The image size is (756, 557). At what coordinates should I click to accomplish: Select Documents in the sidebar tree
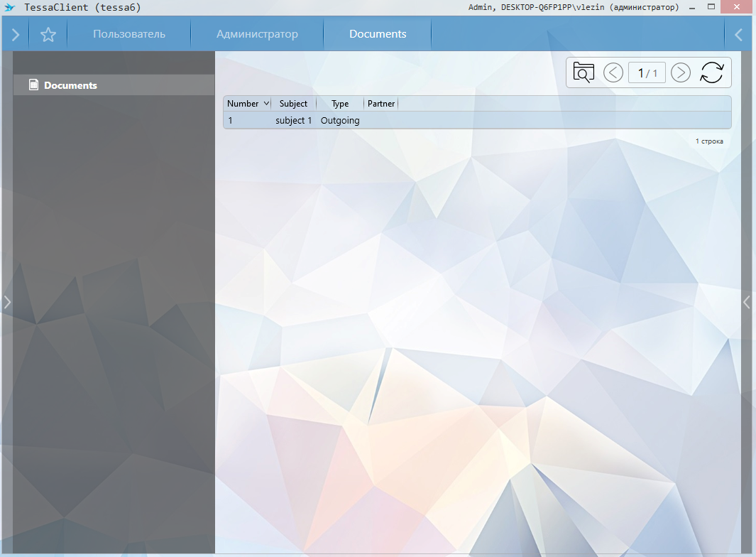70,85
